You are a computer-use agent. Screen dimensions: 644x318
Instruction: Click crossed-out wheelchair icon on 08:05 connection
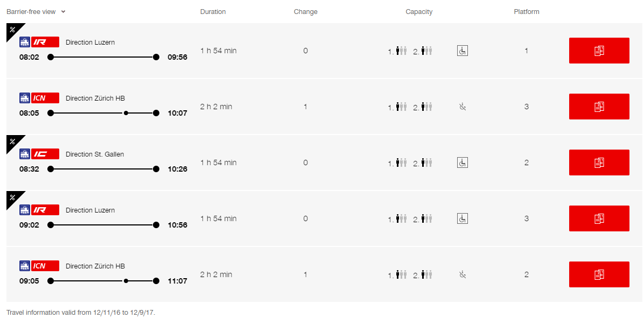tap(463, 107)
